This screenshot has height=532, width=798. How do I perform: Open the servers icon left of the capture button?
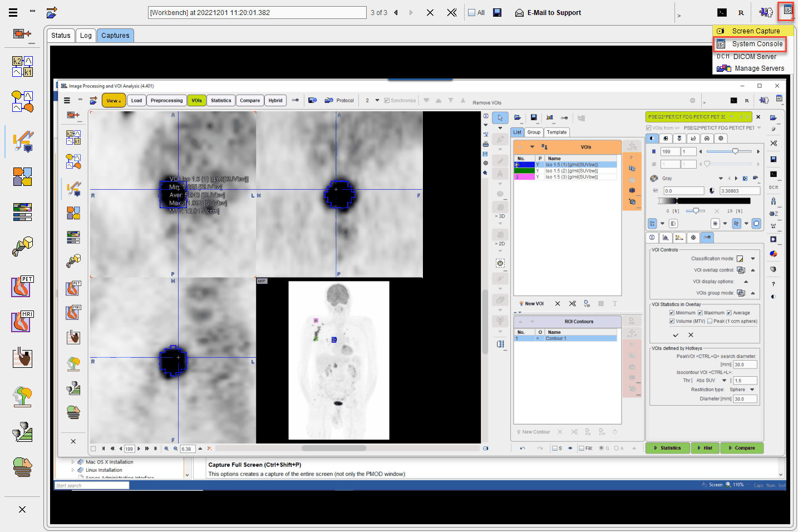pyautogui.click(x=766, y=12)
